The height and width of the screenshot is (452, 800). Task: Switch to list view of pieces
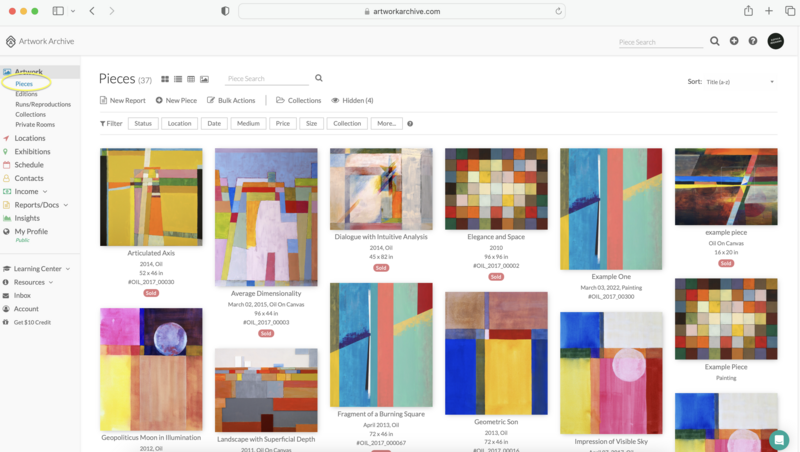[178, 79]
